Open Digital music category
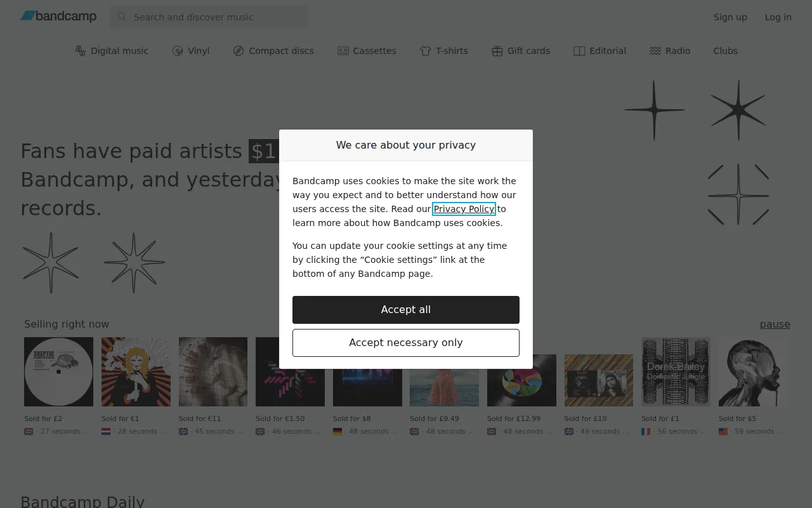 pos(112,51)
